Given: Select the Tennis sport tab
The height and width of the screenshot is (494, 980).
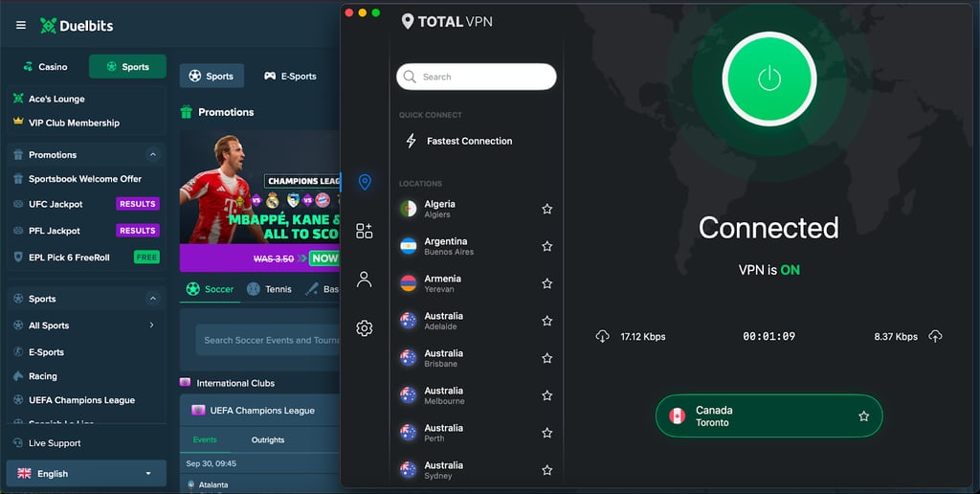Looking at the screenshot, I should tap(269, 289).
